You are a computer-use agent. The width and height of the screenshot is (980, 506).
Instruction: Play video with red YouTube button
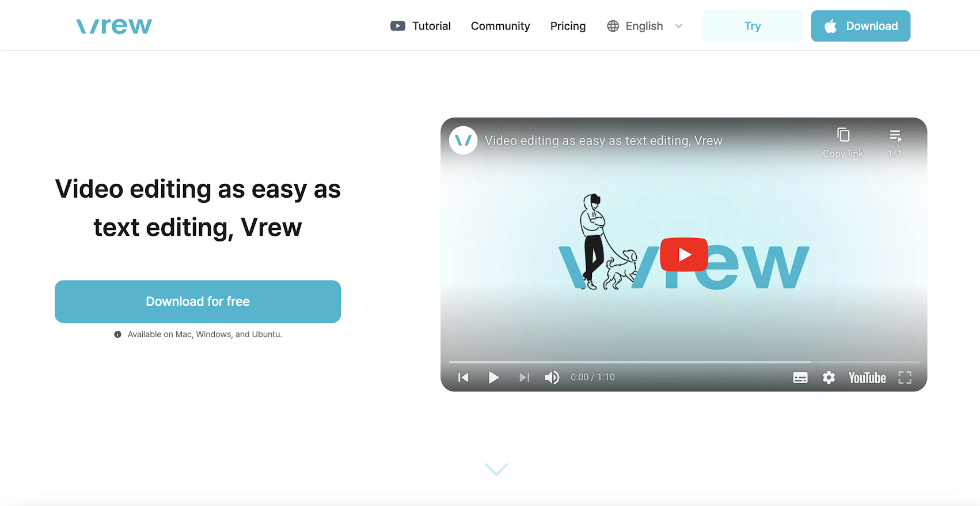684,254
